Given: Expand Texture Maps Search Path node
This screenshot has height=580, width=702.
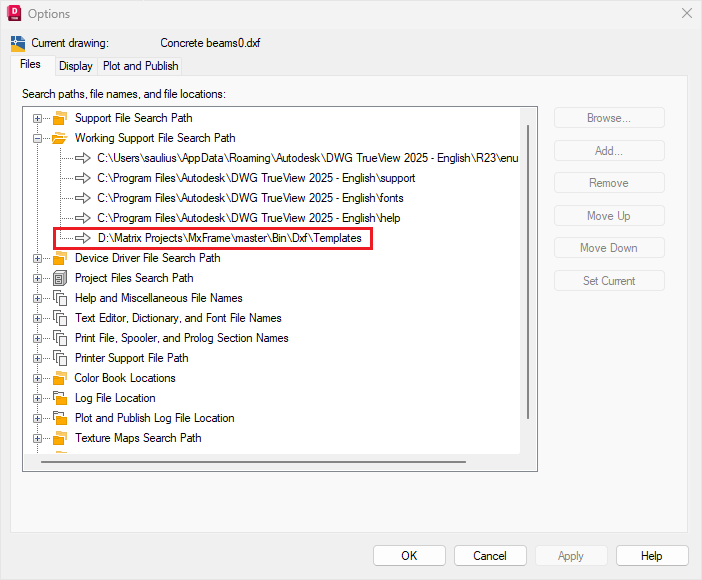Looking at the screenshot, I should pos(37,439).
